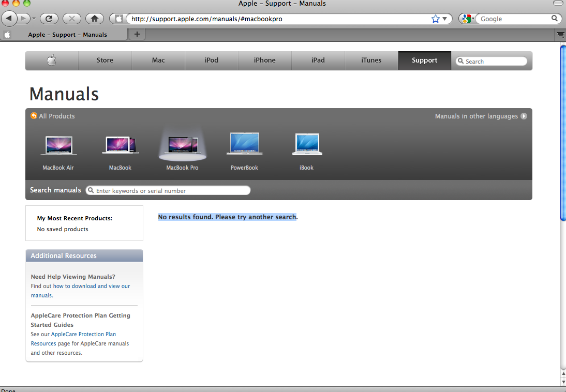The image size is (566, 392).
Task: Click the browser Forward arrow button
Action: (x=23, y=19)
